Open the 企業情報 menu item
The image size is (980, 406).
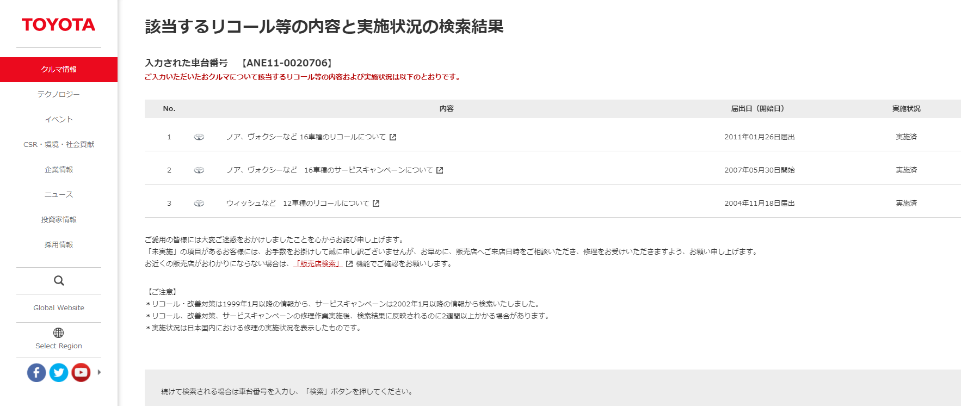click(x=59, y=170)
